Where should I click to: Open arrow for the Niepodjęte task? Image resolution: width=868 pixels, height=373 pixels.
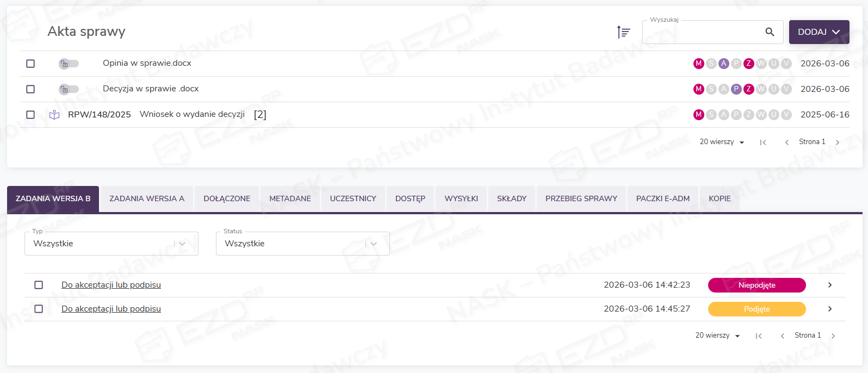tap(830, 285)
